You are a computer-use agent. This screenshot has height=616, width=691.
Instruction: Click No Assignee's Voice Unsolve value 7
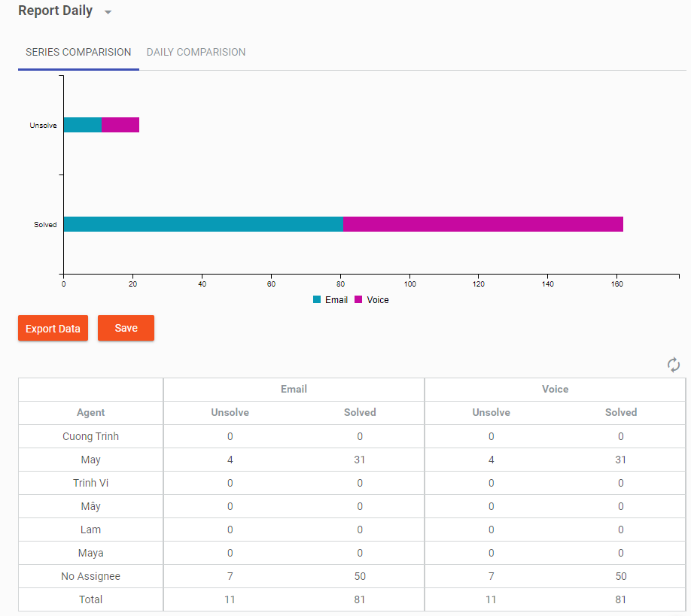492,576
